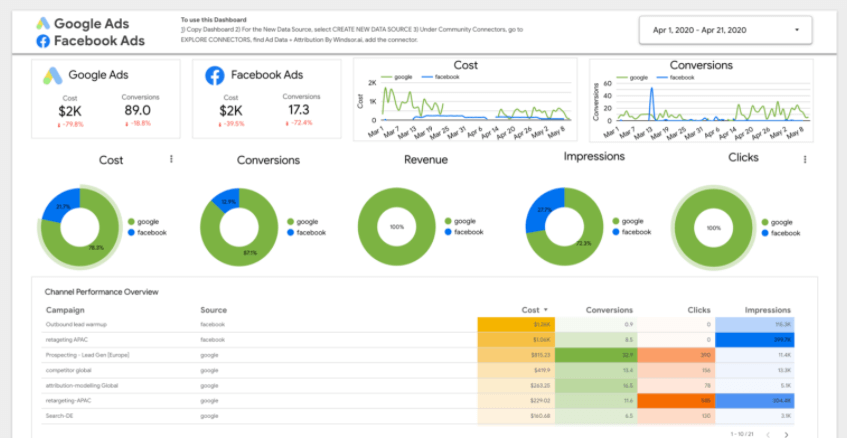
Task: Open three-dot menu beside Clicks donut chart
Action: pos(805,159)
